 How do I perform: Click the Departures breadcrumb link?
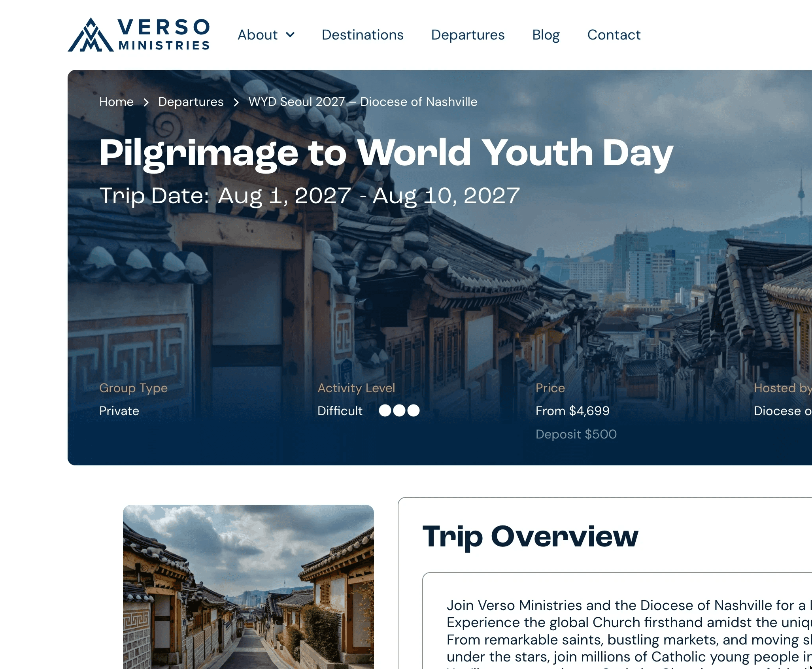(191, 102)
